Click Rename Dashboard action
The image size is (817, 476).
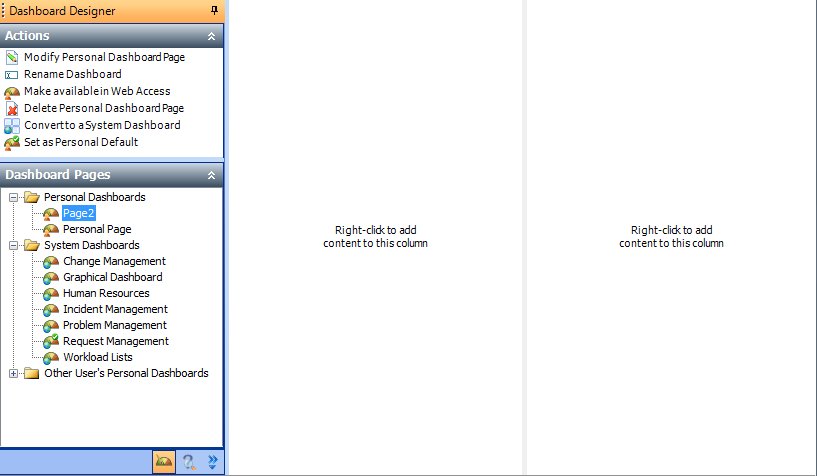click(x=72, y=74)
